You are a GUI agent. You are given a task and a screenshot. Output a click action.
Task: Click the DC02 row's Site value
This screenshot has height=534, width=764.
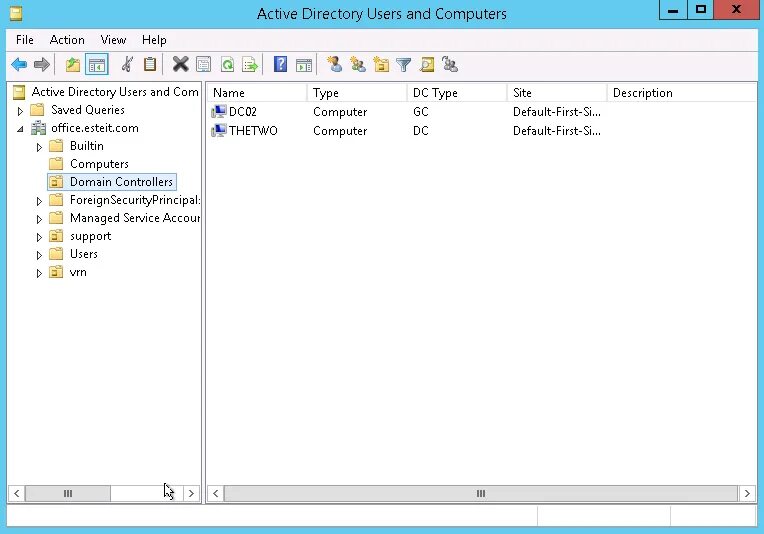pyautogui.click(x=556, y=112)
